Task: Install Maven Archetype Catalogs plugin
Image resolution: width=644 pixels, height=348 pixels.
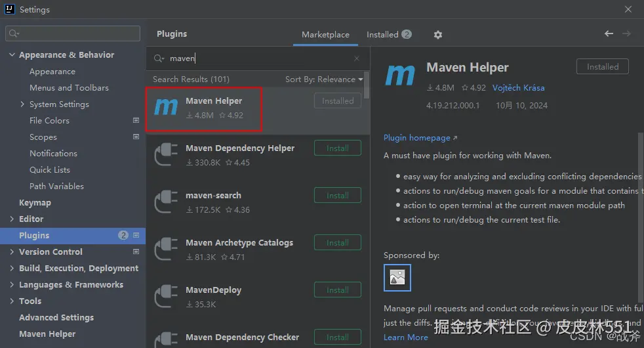Action: (x=338, y=243)
